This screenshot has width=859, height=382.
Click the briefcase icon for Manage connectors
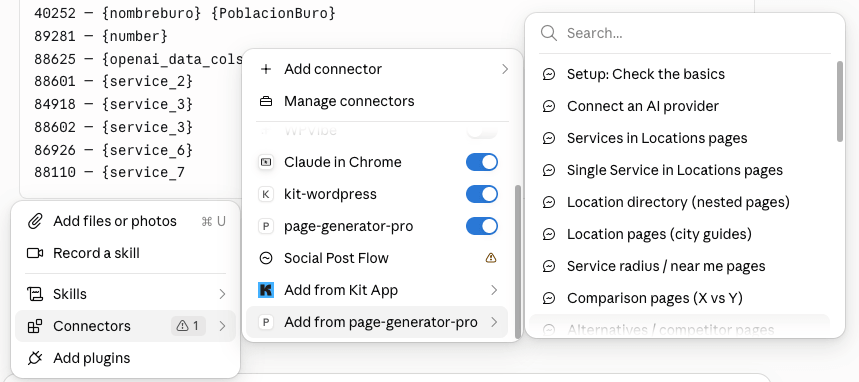pyautogui.click(x=266, y=101)
